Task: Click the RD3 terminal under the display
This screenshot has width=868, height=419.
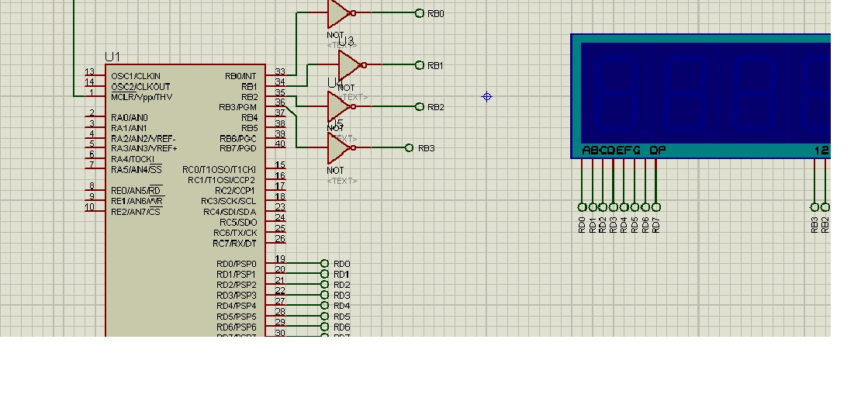Action: click(614, 207)
